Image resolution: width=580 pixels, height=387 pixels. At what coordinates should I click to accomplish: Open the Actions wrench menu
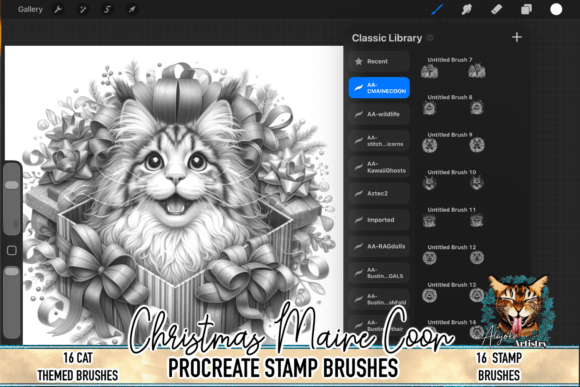click(x=58, y=9)
